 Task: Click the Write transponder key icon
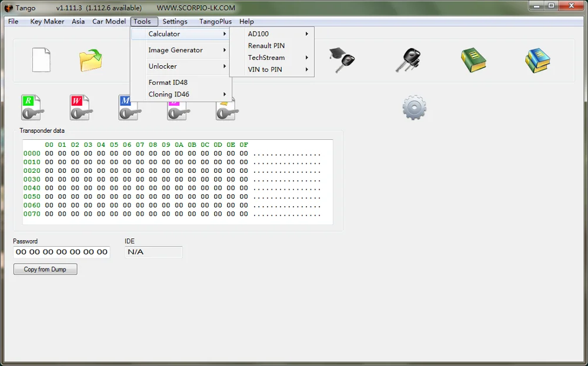click(x=80, y=107)
